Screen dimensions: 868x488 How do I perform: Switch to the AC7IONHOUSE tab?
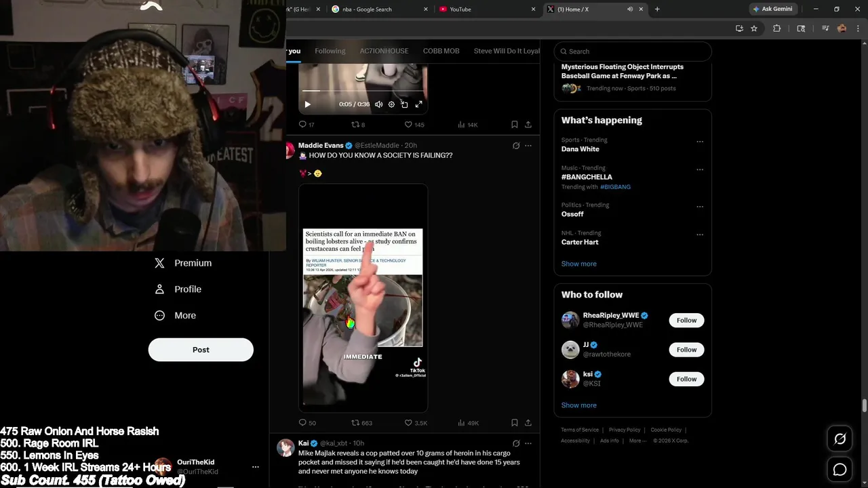(x=384, y=51)
